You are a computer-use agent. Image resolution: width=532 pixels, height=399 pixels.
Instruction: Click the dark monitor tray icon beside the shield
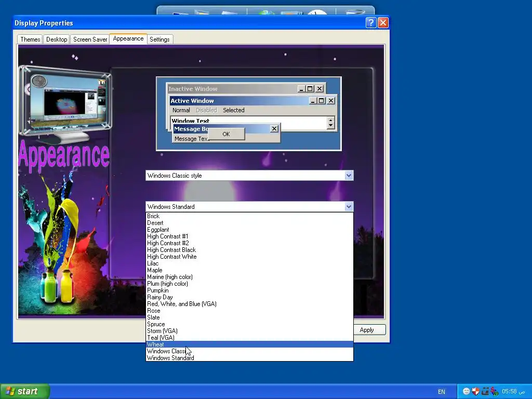click(x=485, y=391)
